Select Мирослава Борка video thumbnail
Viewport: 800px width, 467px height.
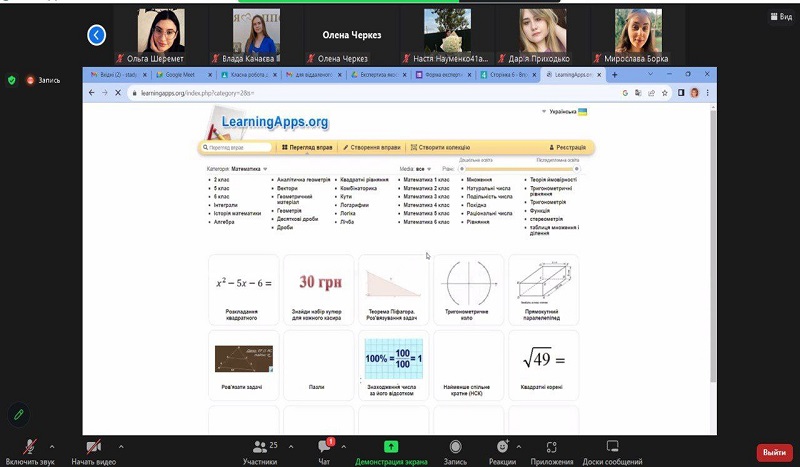tap(638, 35)
